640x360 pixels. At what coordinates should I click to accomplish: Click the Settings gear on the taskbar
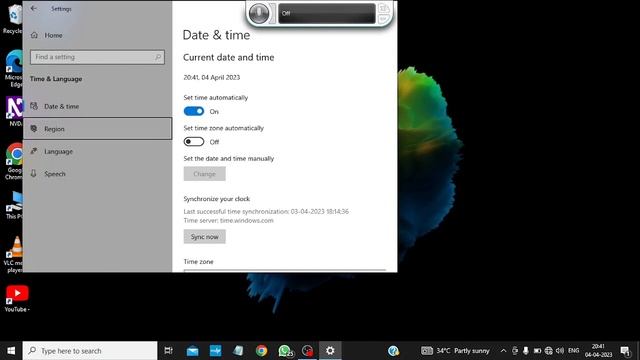pyautogui.click(x=330, y=351)
